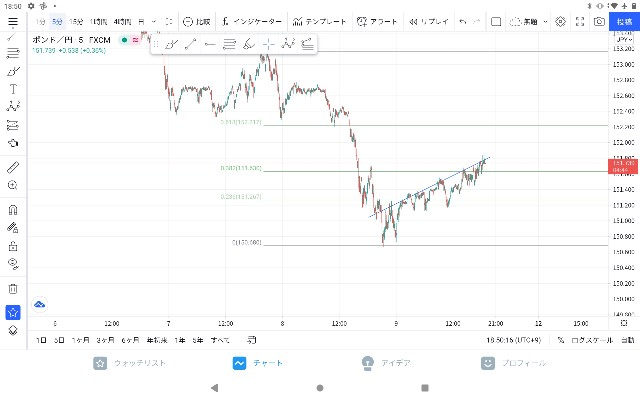Select the horizontal lines drawing tool in left sidebar
This screenshot has width=640, height=400.
point(13,53)
